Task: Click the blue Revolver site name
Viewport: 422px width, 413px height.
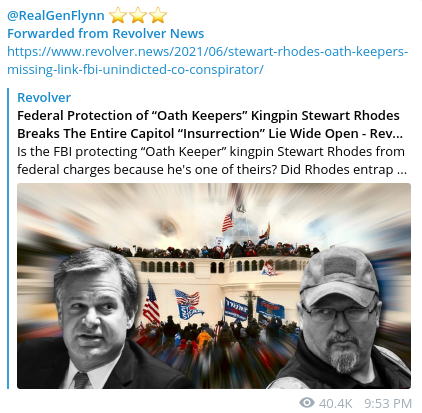Action: click(x=44, y=98)
